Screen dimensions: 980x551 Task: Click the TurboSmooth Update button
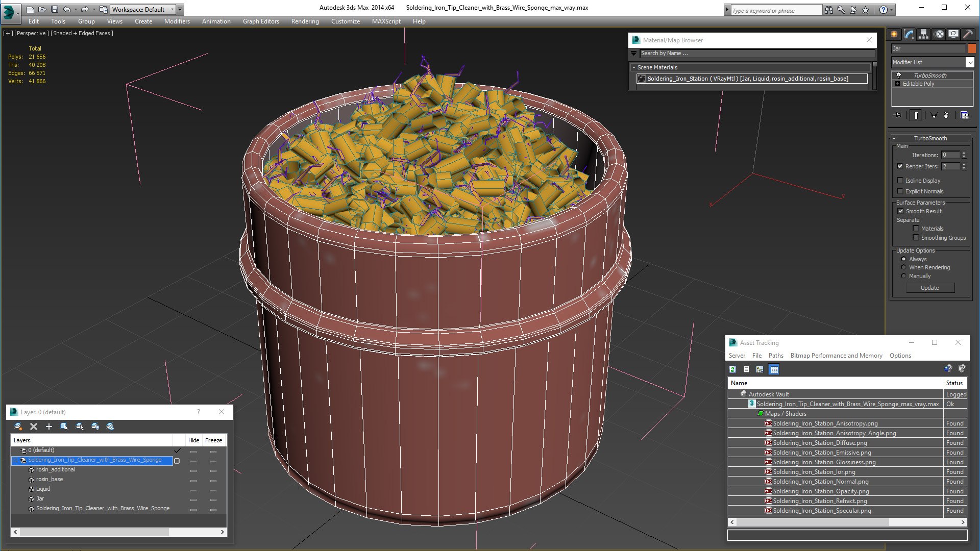[929, 288]
